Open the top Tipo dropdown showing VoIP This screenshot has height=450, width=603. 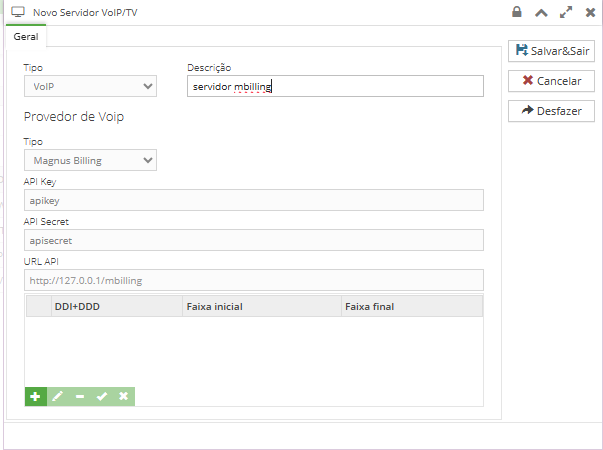tap(90, 87)
